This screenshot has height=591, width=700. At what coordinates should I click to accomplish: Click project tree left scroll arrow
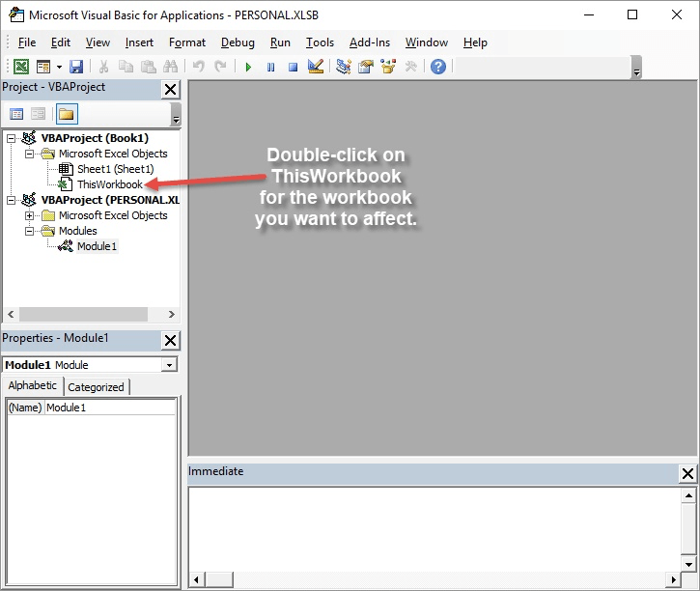(x=12, y=314)
